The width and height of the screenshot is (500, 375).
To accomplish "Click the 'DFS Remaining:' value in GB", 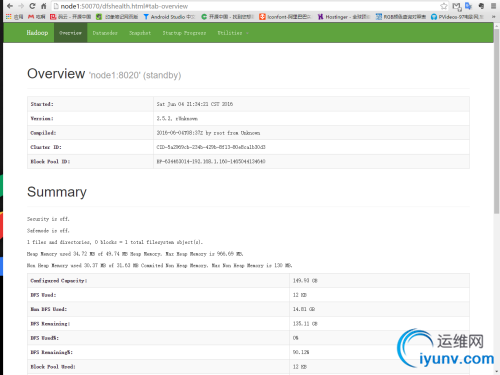I will click(305, 324).
